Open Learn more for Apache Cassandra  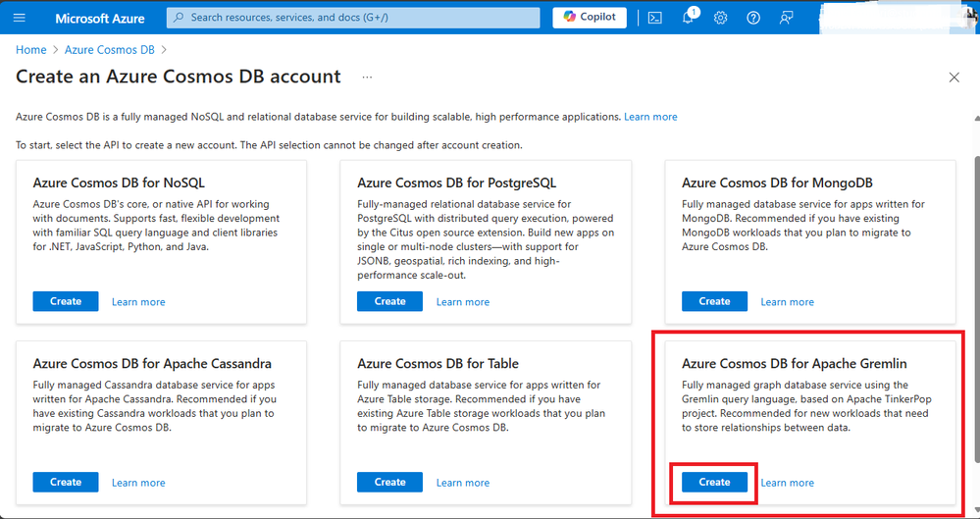[138, 483]
